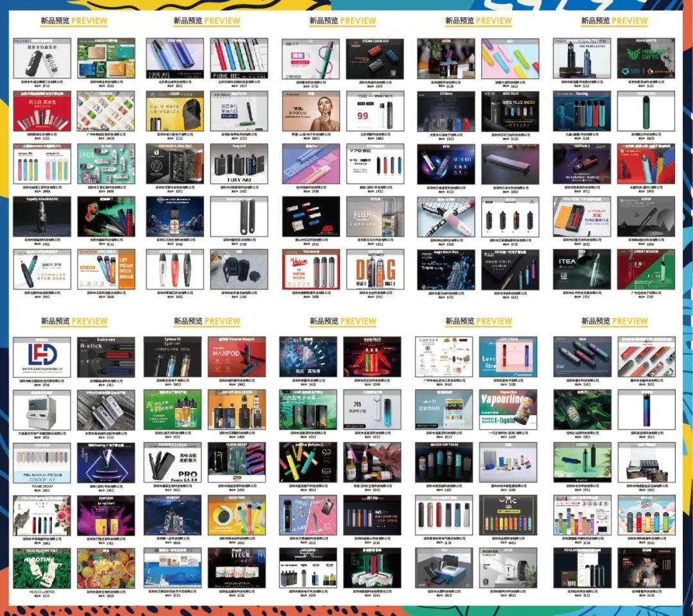693x616 pixels.
Task: Open the LFD logo thumbnail
Action: [42, 357]
